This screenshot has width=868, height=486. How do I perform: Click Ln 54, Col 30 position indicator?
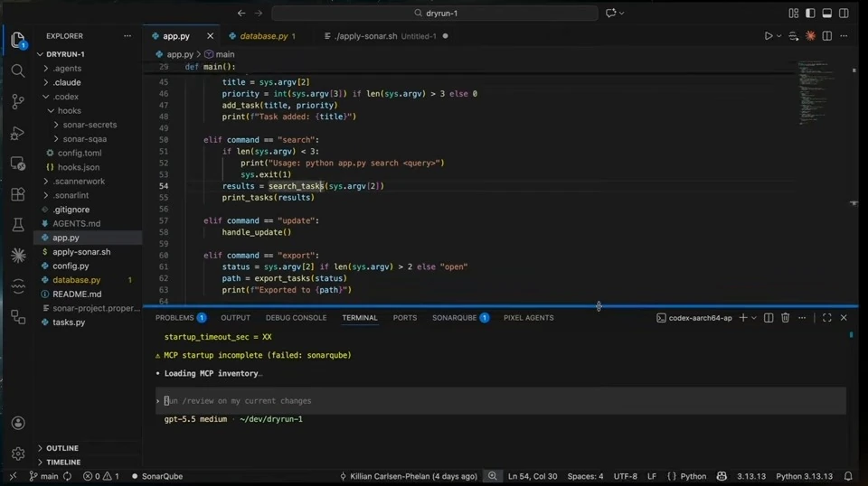[533, 476]
